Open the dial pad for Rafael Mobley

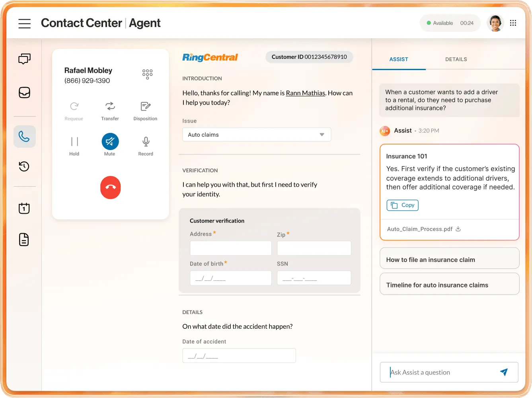coord(147,74)
